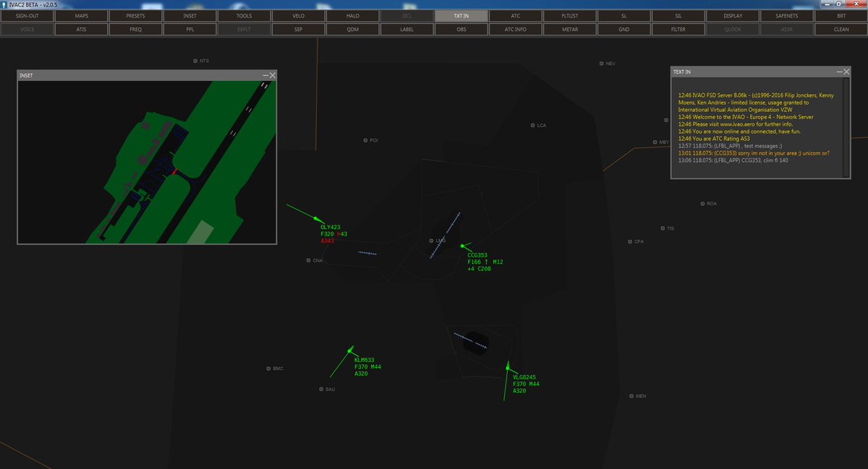Click the ROA waypoint marker
The width and height of the screenshot is (868, 469).
[702, 204]
